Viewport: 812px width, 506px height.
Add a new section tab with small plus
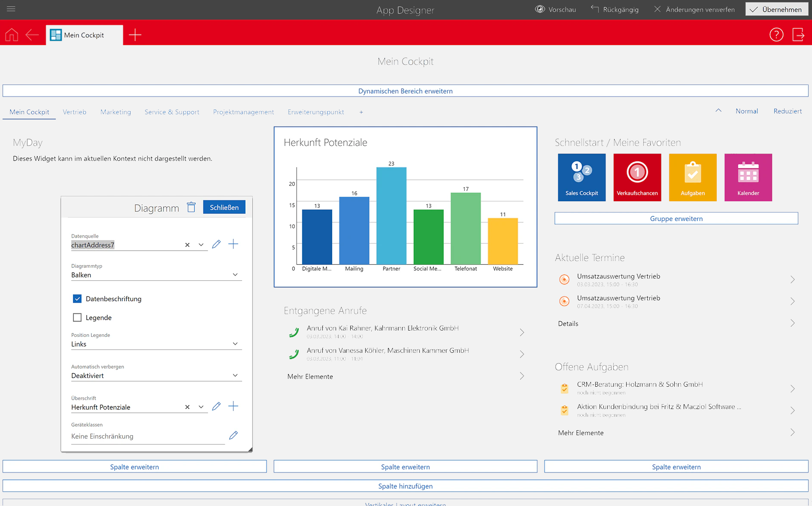click(361, 112)
